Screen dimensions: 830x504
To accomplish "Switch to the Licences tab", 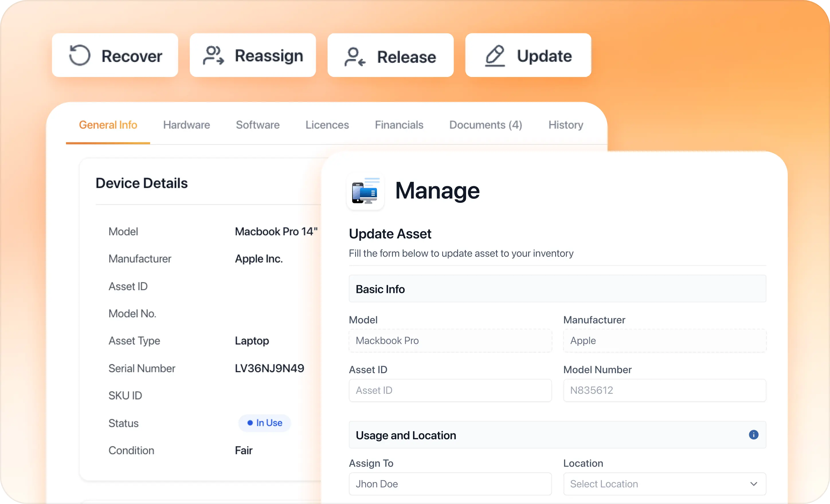I will 327,125.
